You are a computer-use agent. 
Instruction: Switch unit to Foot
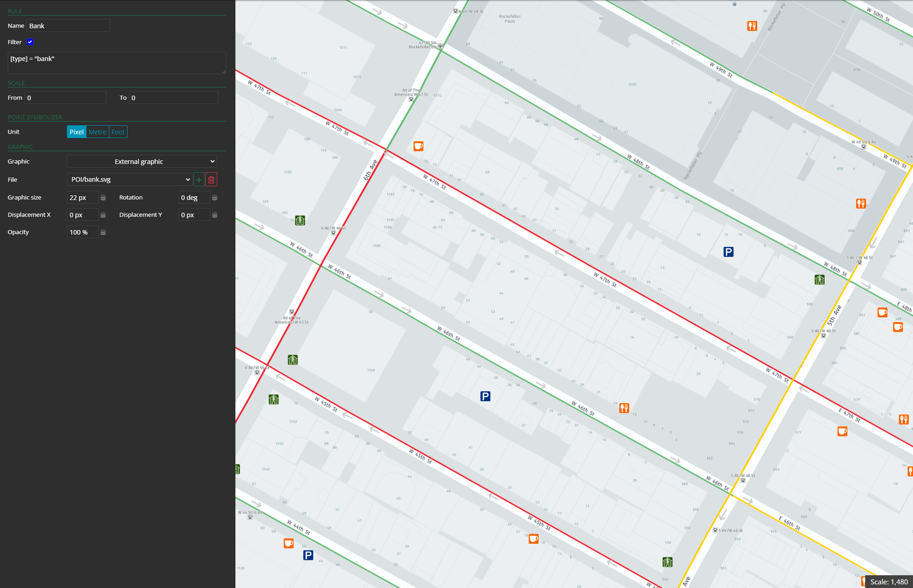(x=118, y=132)
